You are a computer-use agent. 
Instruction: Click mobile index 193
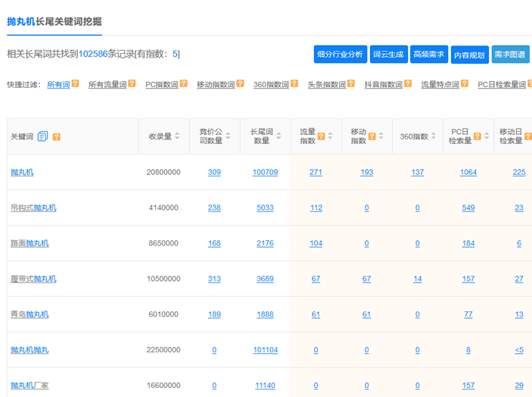[367, 172]
